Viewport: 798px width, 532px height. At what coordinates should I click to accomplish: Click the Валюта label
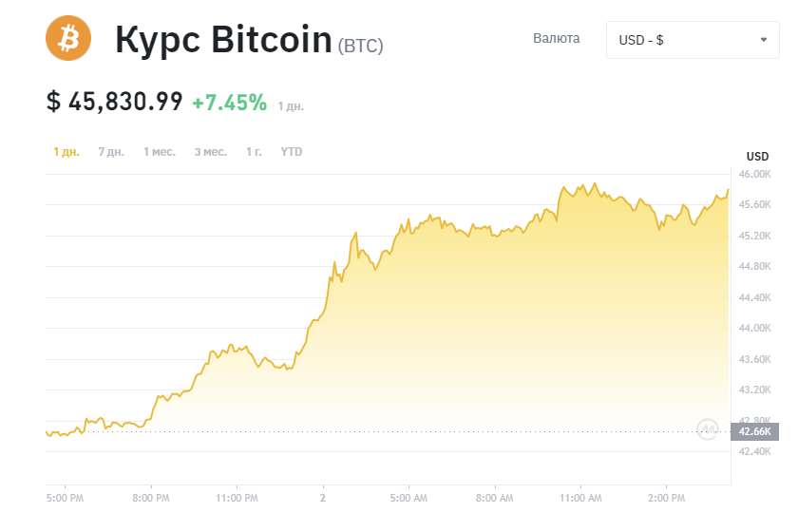point(557,38)
